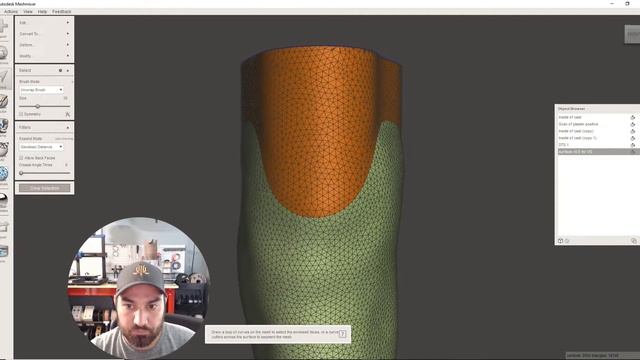Click the leftmost icon at Object Browser bottom
The width and height of the screenshot is (640, 360).
(560, 241)
